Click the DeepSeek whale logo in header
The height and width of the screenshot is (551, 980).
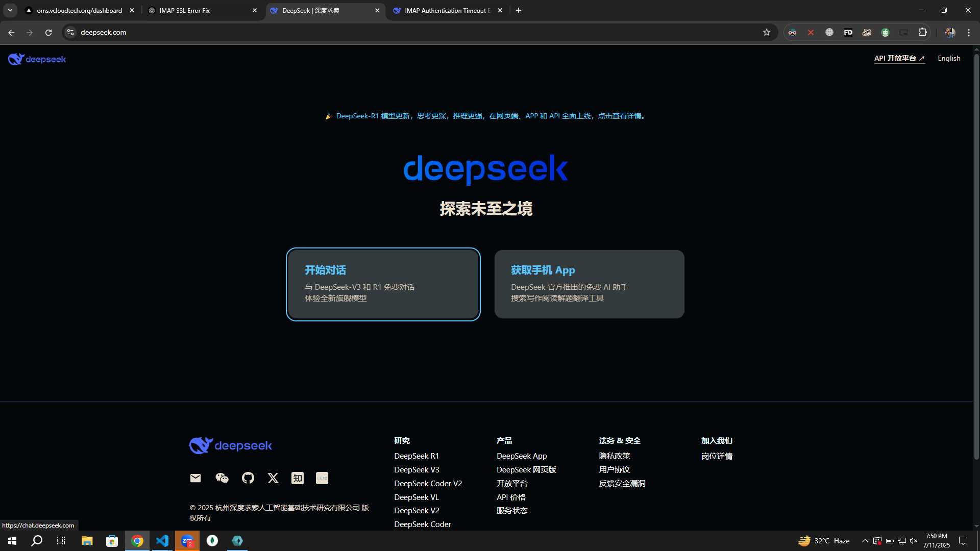[37, 59]
